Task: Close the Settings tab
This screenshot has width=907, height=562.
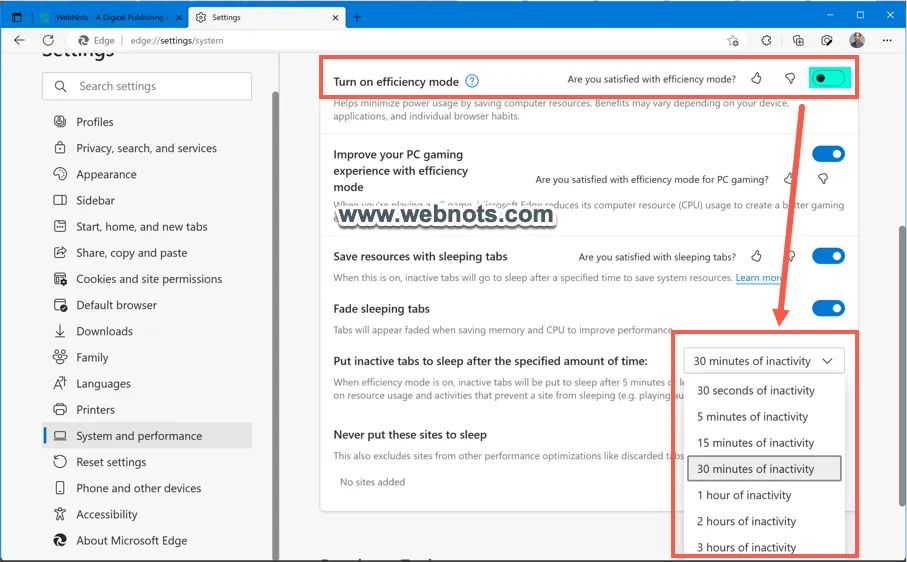Action: (x=335, y=18)
